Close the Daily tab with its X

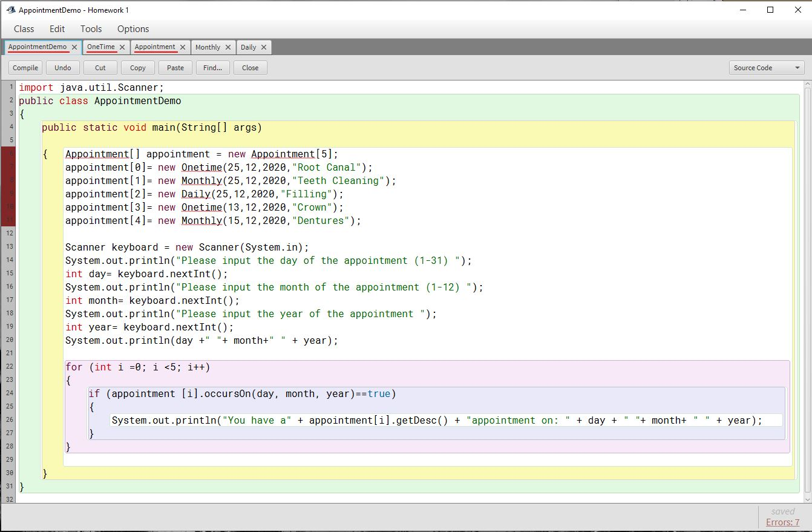[x=264, y=47]
